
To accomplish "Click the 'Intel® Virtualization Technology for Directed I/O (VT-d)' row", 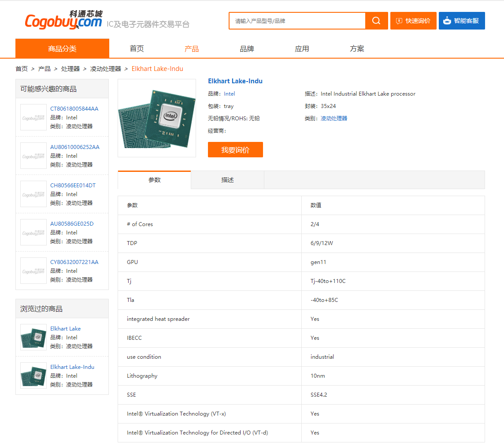I will pyautogui.click(x=301, y=433).
